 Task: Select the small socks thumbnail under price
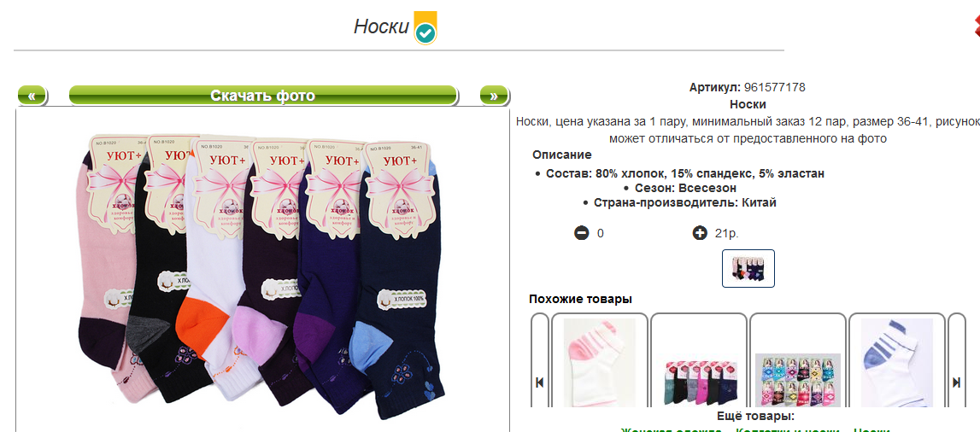[x=748, y=268]
